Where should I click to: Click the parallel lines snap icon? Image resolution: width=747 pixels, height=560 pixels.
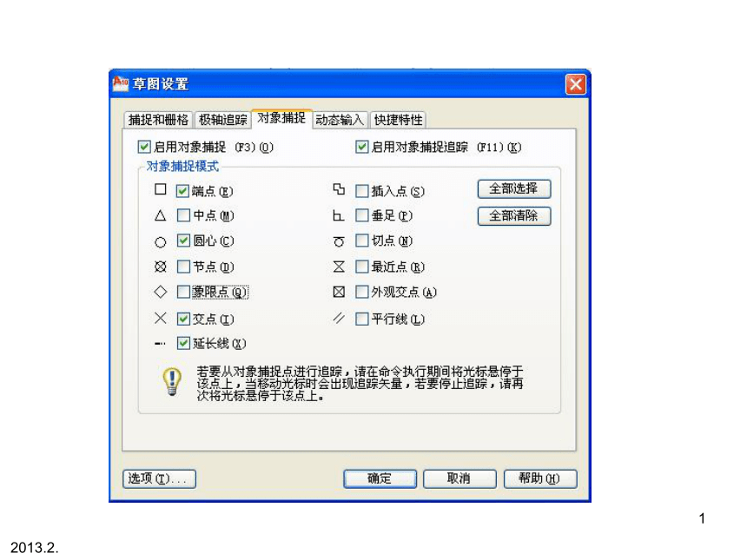pyautogui.click(x=339, y=318)
